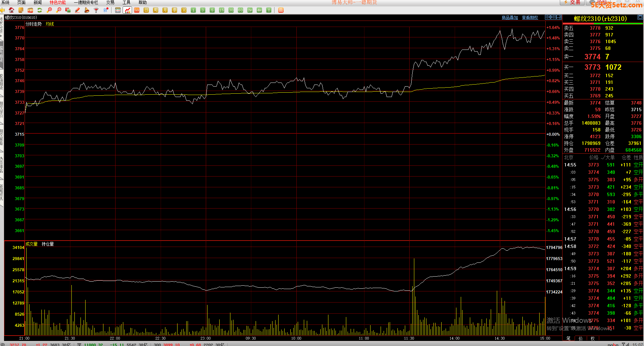Click the red home icon in toolbar

[11, 10]
